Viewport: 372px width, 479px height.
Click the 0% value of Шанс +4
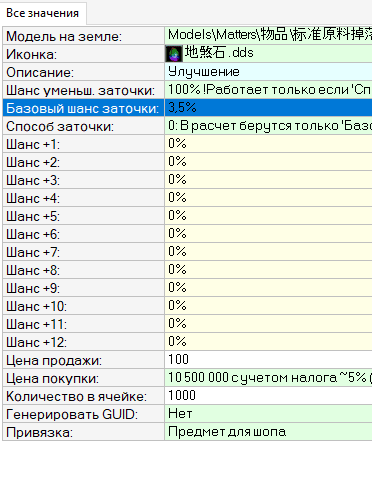coord(268,198)
